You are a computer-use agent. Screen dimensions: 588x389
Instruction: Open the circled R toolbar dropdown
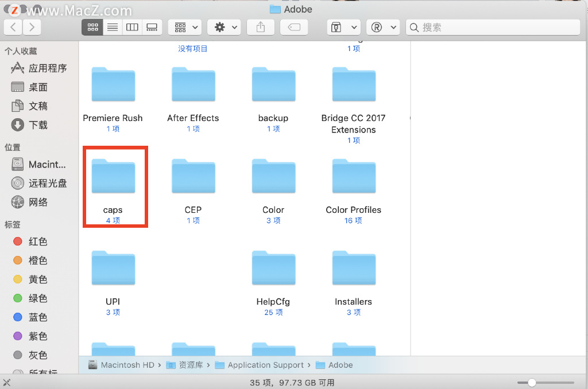tap(383, 27)
